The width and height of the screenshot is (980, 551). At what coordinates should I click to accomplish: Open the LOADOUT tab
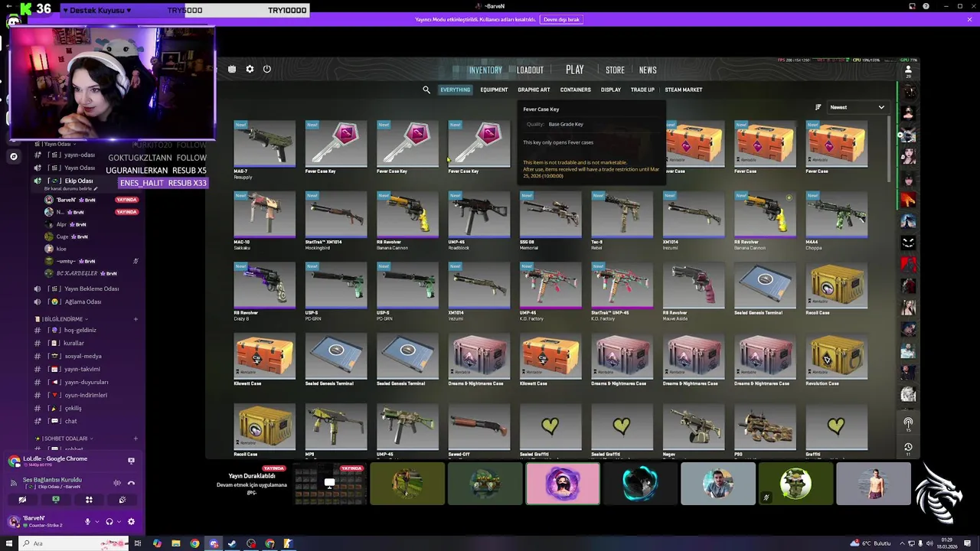[530, 70]
